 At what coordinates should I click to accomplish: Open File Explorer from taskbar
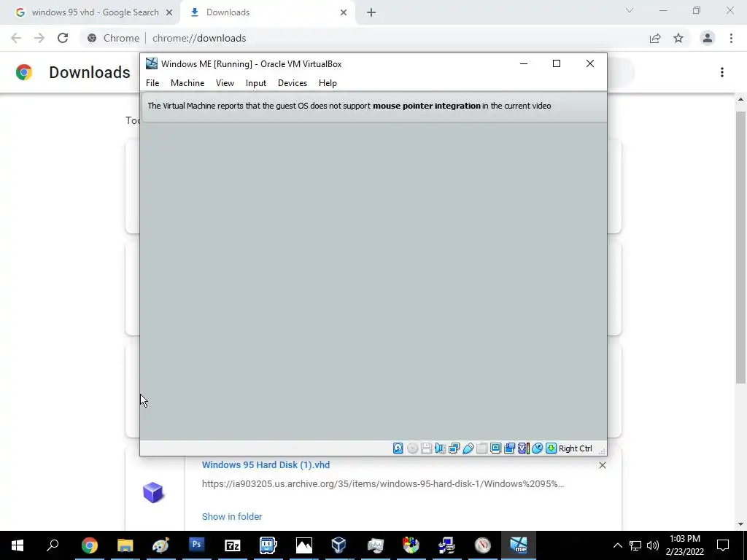click(125, 545)
